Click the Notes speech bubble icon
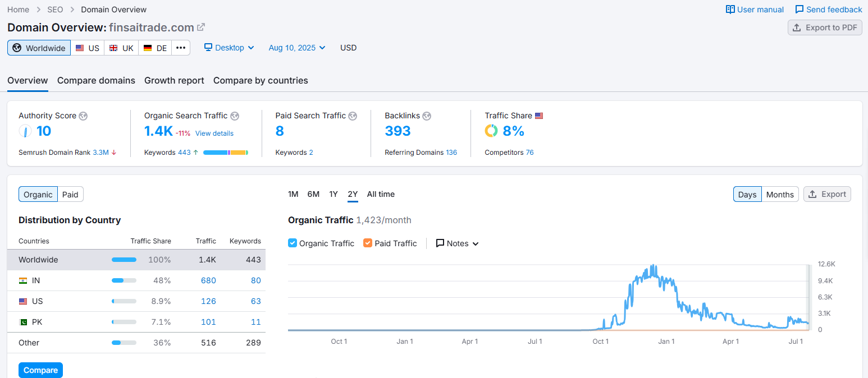Viewport: 868px width, 378px height. (x=440, y=243)
